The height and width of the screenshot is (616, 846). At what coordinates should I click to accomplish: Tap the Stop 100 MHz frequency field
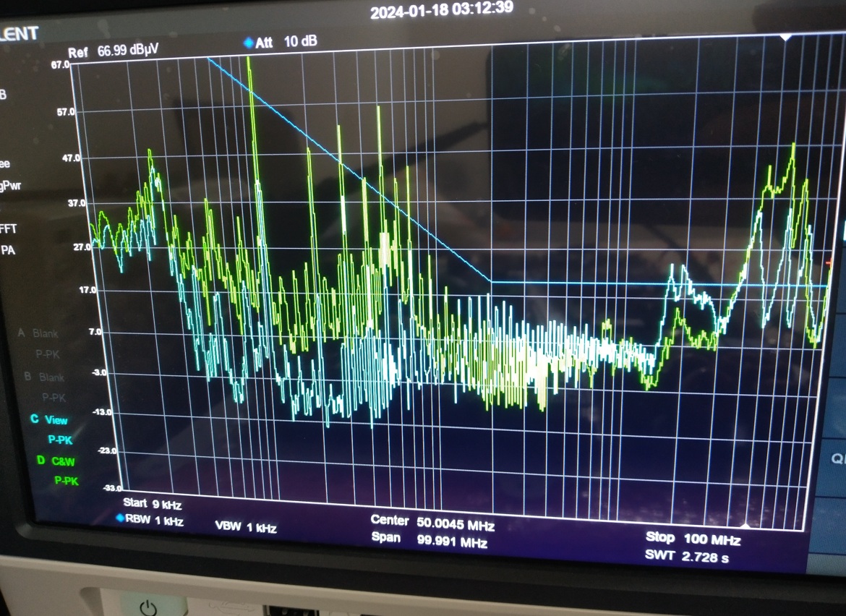(693, 539)
